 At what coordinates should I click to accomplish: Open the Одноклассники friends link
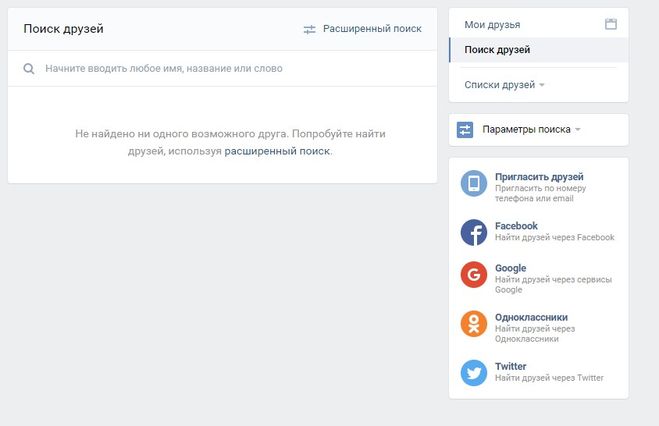pyautogui.click(x=531, y=317)
